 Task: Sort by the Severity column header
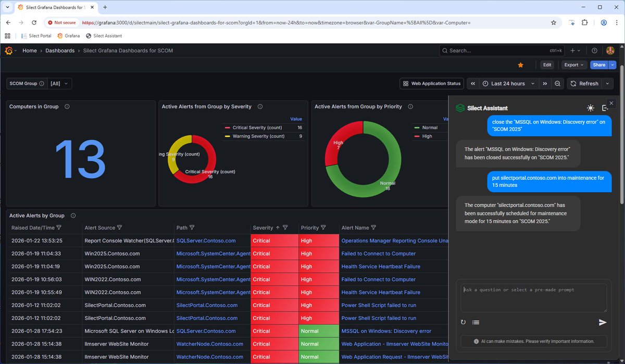point(262,228)
